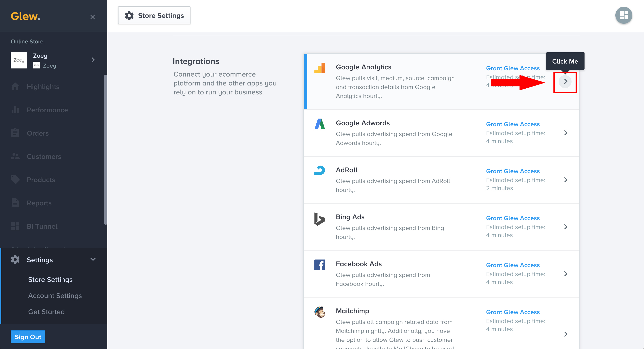Select Get Started in sidebar

(46, 312)
